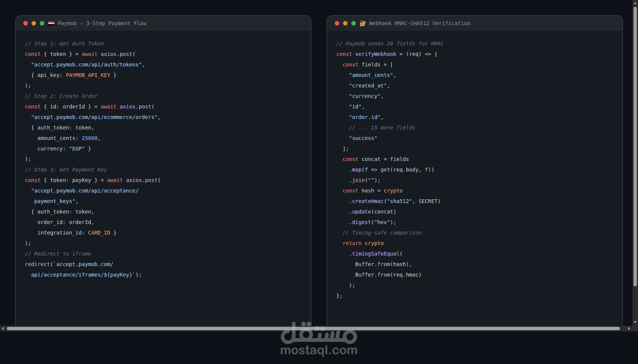Click the line "Buffer.from(hash),"
The height and width of the screenshot is (364, 638).
(384, 264)
